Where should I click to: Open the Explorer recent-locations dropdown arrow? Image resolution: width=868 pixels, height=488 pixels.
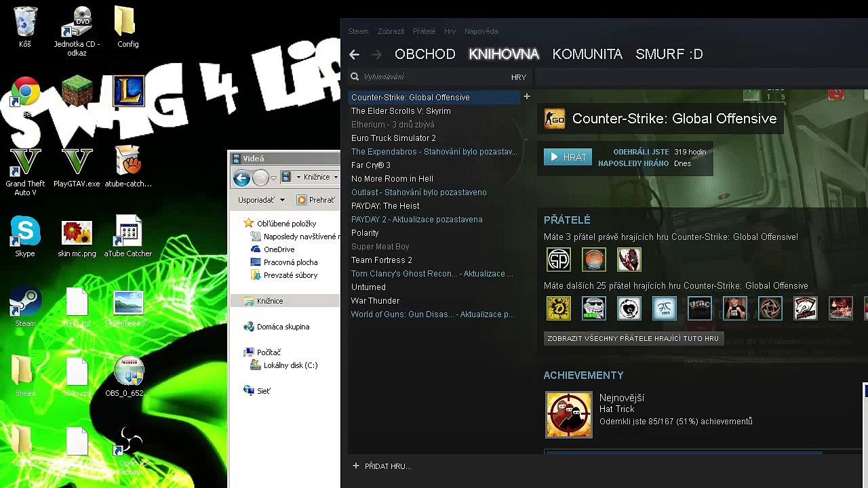pyautogui.click(x=273, y=178)
